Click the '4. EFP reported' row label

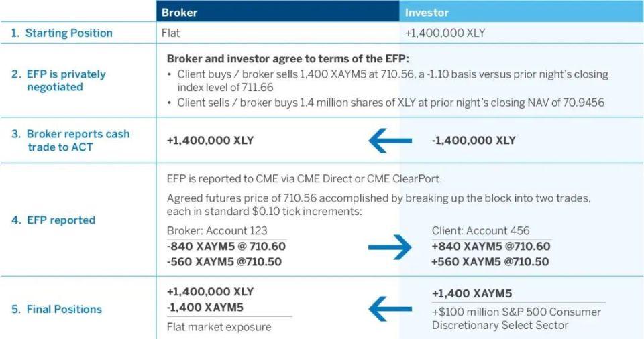pyautogui.click(x=54, y=220)
